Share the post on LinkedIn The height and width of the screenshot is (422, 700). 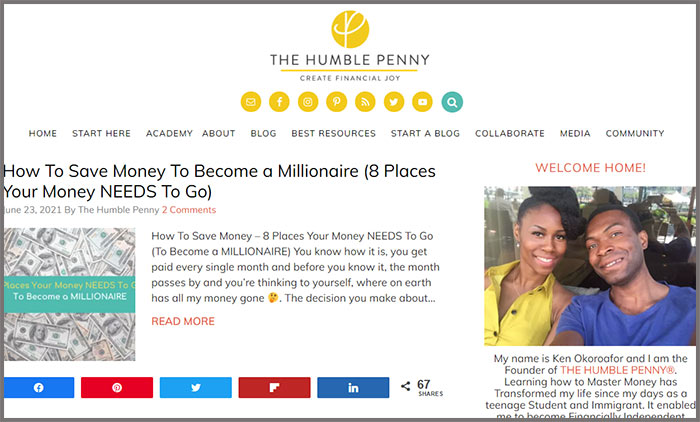(353, 388)
